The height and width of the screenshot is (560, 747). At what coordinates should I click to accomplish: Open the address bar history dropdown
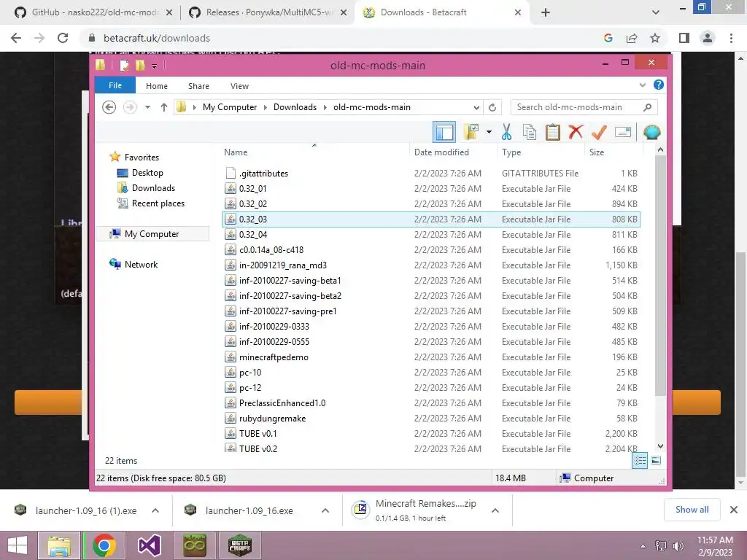[476, 107]
